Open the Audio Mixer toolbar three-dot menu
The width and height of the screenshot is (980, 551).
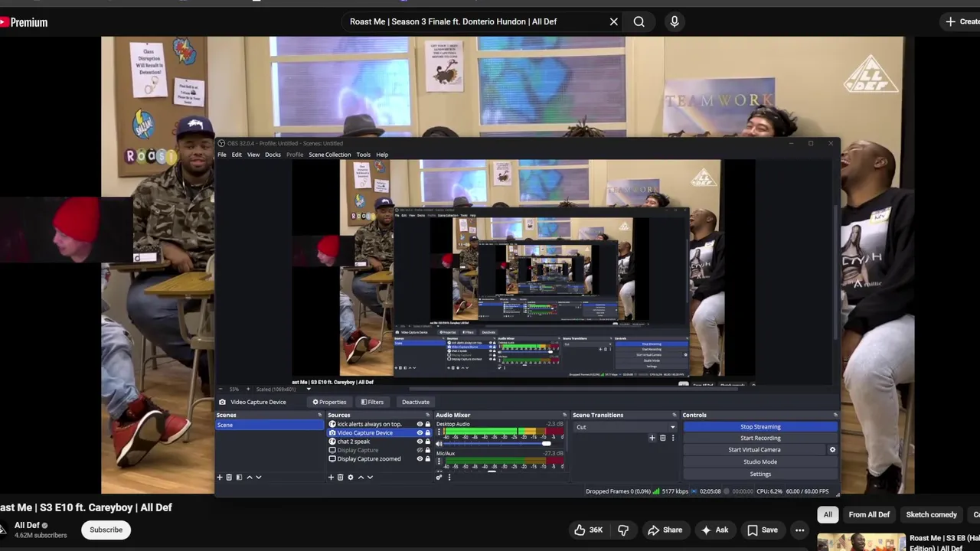pyautogui.click(x=449, y=478)
